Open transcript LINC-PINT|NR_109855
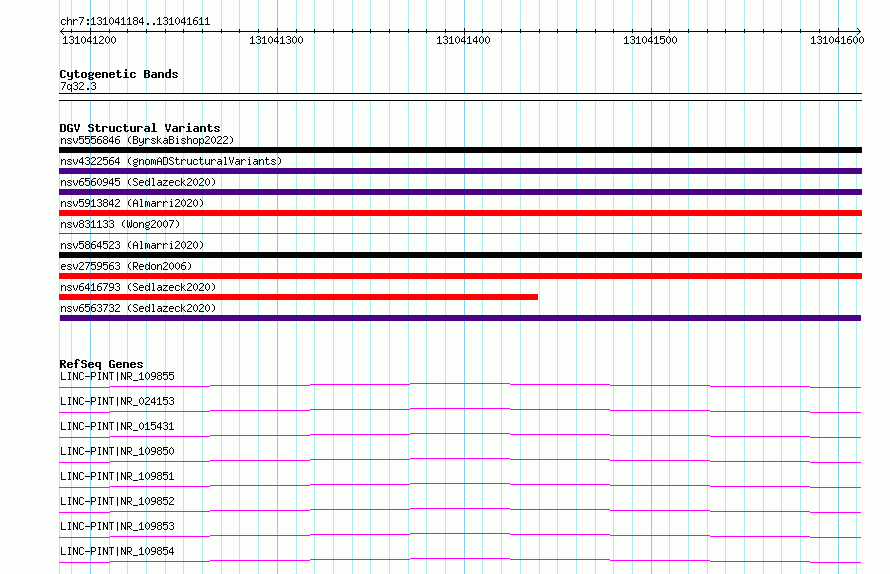The image size is (890, 574). click(117, 376)
